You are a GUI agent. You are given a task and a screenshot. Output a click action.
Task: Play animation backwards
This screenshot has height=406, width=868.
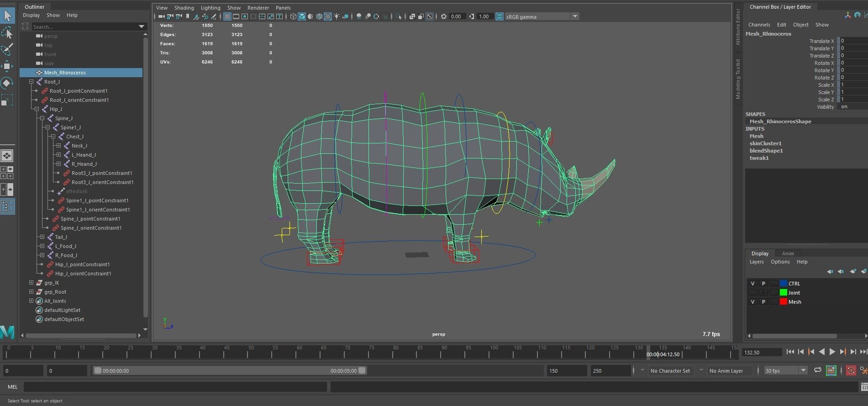pyautogui.click(x=821, y=352)
